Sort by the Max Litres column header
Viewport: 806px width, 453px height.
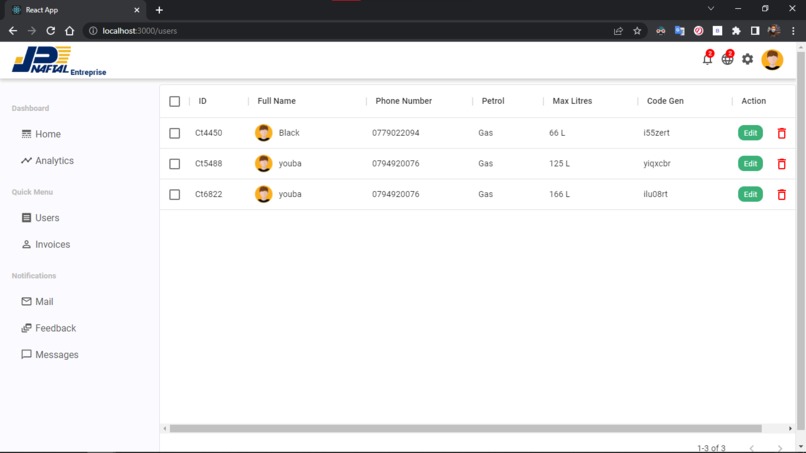pos(572,101)
